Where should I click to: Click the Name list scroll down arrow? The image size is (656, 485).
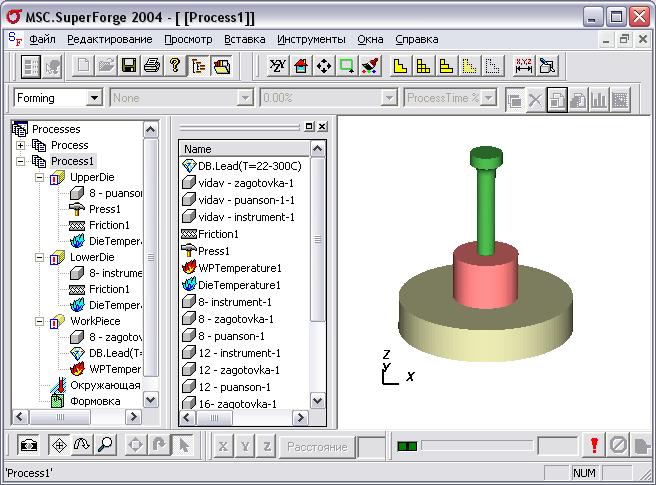click(318, 400)
